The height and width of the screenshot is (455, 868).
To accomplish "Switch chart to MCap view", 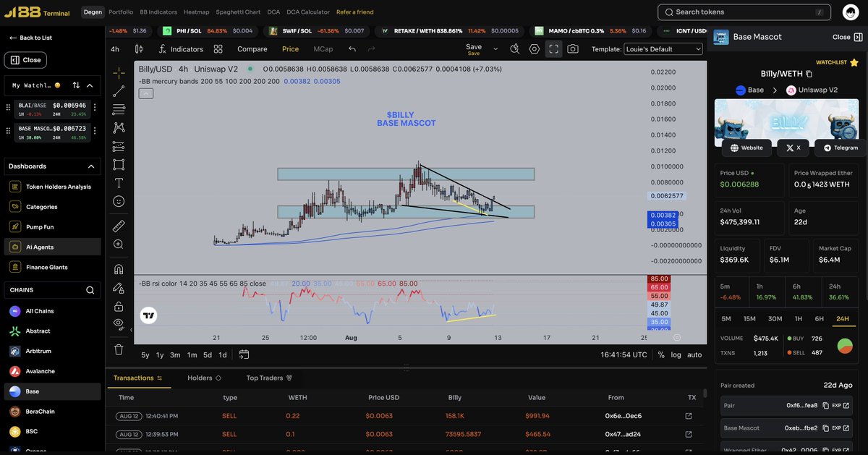I will (323, 49).
